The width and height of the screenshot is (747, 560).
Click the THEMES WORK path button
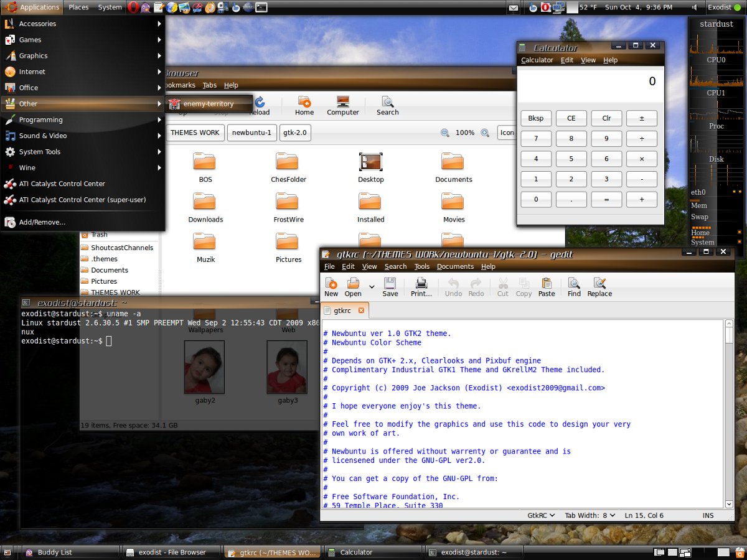pos(195,133)
